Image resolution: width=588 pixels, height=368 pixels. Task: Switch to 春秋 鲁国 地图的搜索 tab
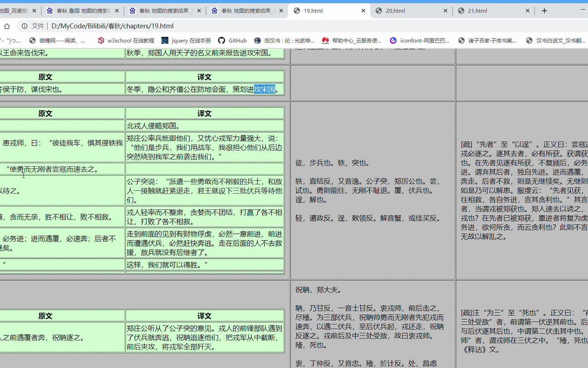[x=82, y=11]
